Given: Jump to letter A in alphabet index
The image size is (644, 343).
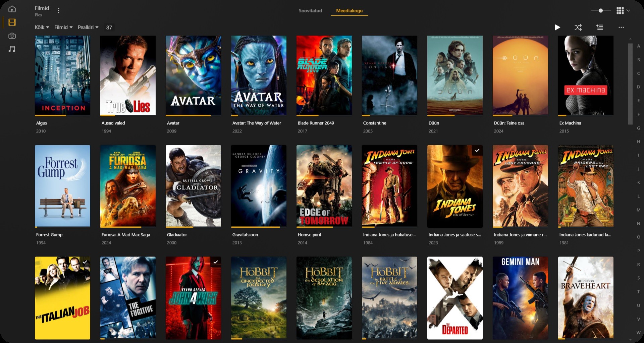Looking at the screenshot, I should pos(639,46).
